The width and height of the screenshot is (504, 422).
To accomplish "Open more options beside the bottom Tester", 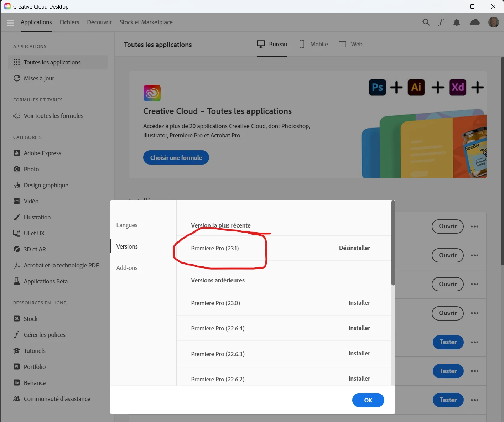I will 474,400.
